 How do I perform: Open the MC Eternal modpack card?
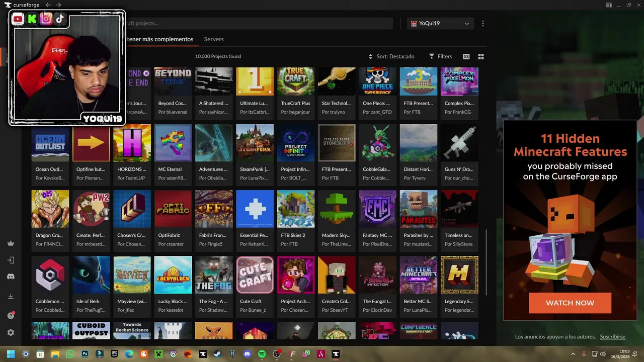point(173,154)
